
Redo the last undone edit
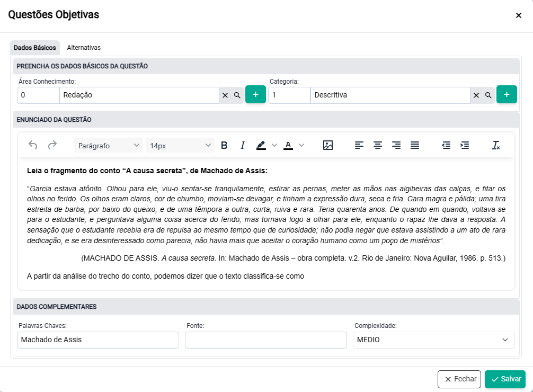click(52, 145)
